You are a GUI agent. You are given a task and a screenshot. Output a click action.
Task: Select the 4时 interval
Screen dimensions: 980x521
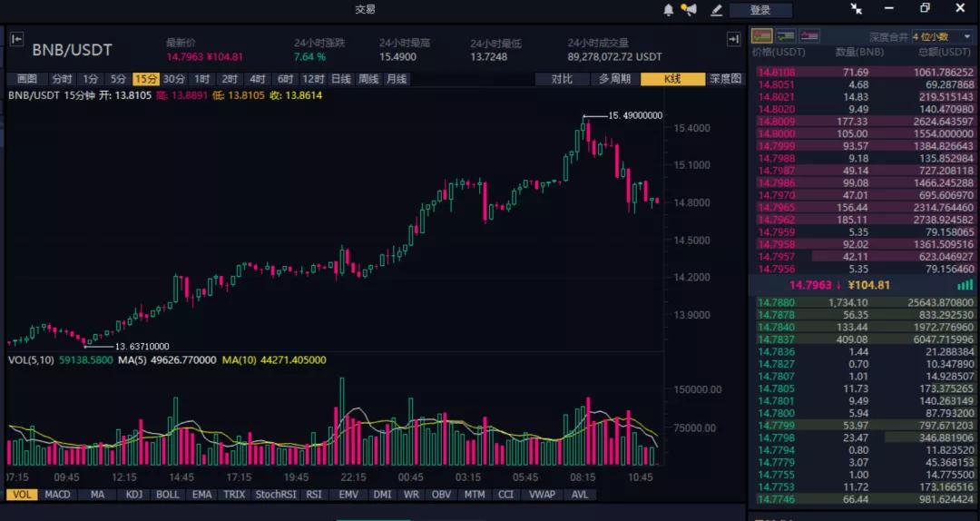click(x=257, y=79)
